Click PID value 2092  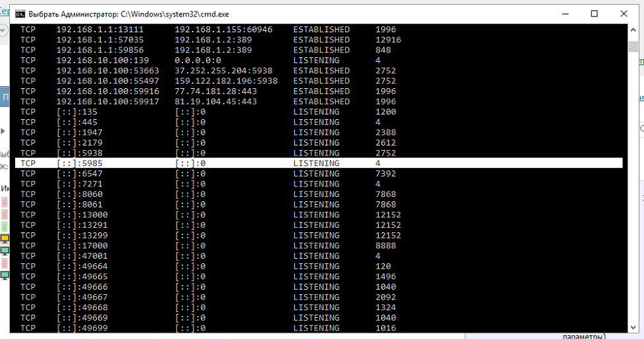click(386, 297)
